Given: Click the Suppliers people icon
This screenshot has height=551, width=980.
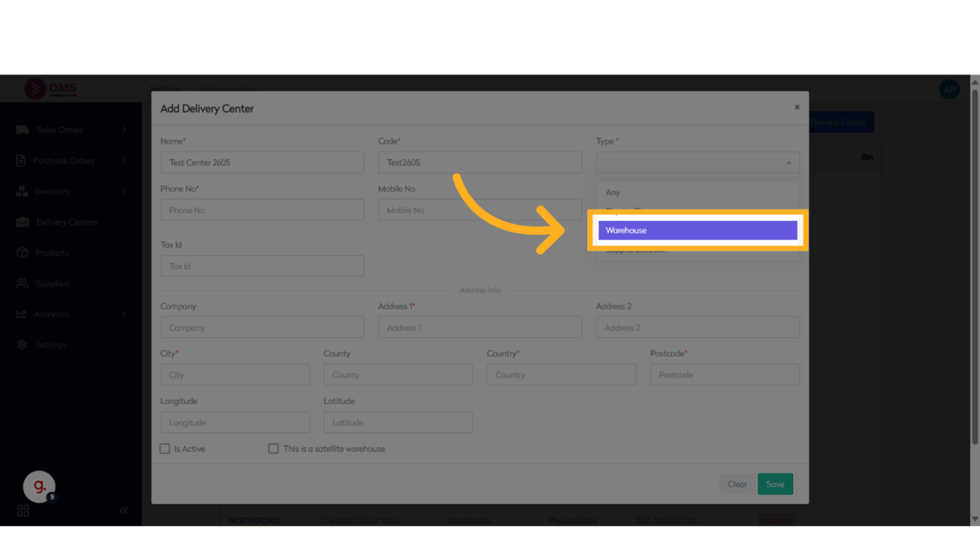Looking at the screenshot, I should click(x=22, y=283).
